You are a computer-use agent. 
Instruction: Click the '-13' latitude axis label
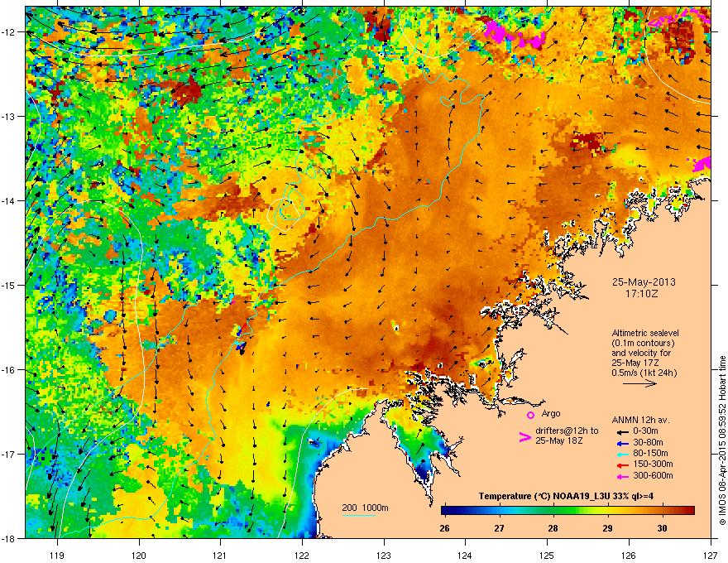coord(8,116)
